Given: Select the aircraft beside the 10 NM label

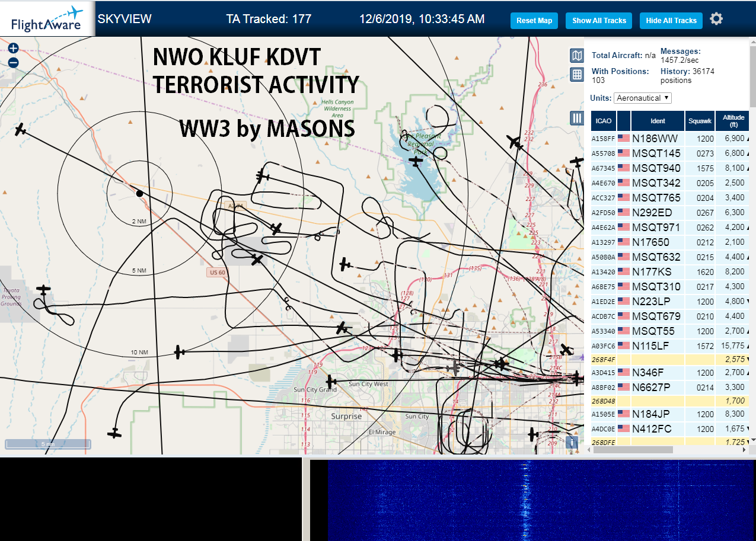Looking at the screenshot, I should pos(179,352).
